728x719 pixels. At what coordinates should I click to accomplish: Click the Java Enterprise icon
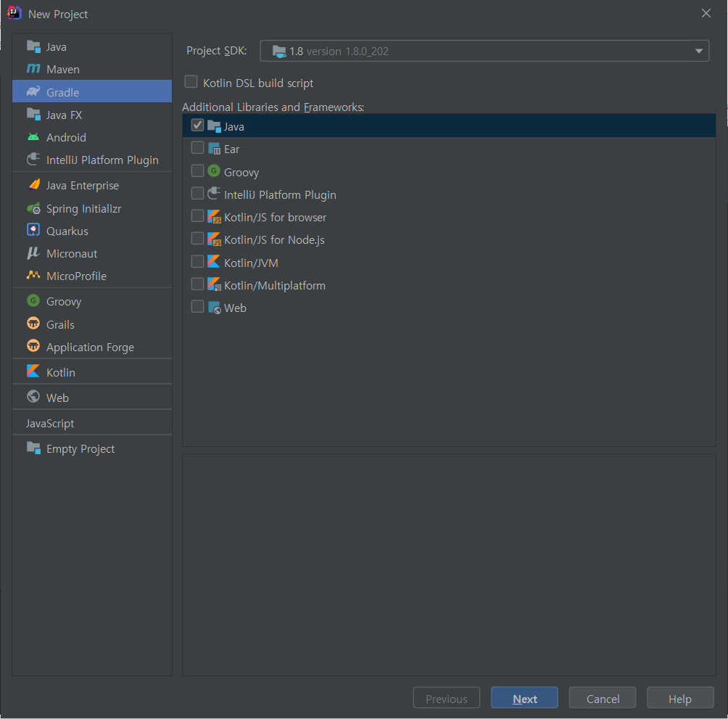33,185
